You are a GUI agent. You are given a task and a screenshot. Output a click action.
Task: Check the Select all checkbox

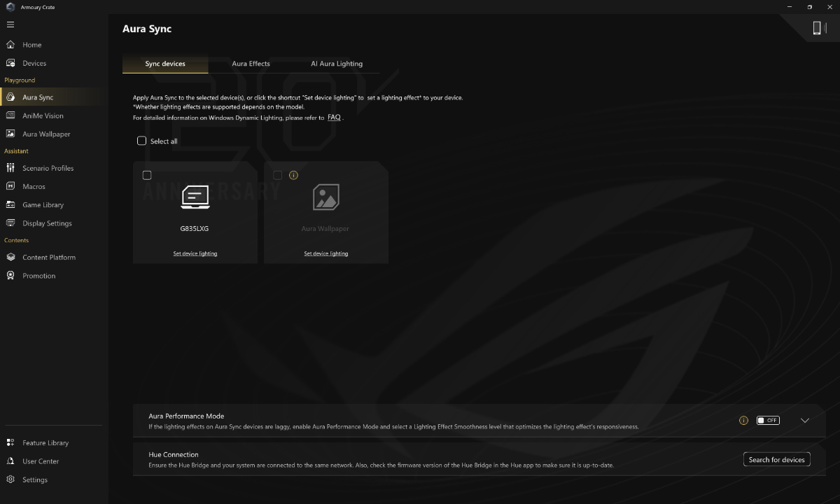(x=141, y=141)
